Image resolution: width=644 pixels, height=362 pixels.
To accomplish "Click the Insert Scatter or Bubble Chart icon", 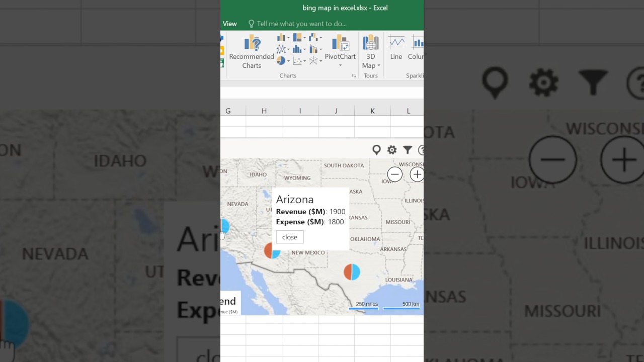I will coord(297,61).
